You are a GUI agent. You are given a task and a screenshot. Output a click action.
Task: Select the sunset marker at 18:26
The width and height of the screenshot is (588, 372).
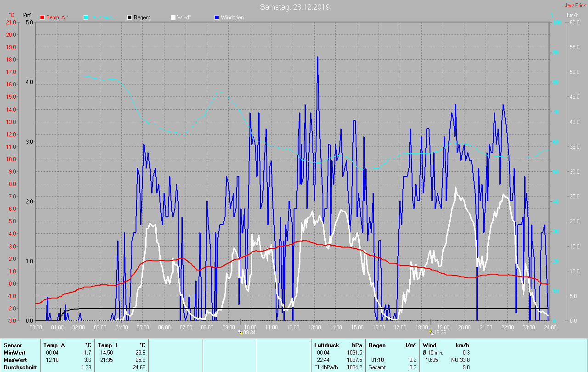[x=430, y=332]
